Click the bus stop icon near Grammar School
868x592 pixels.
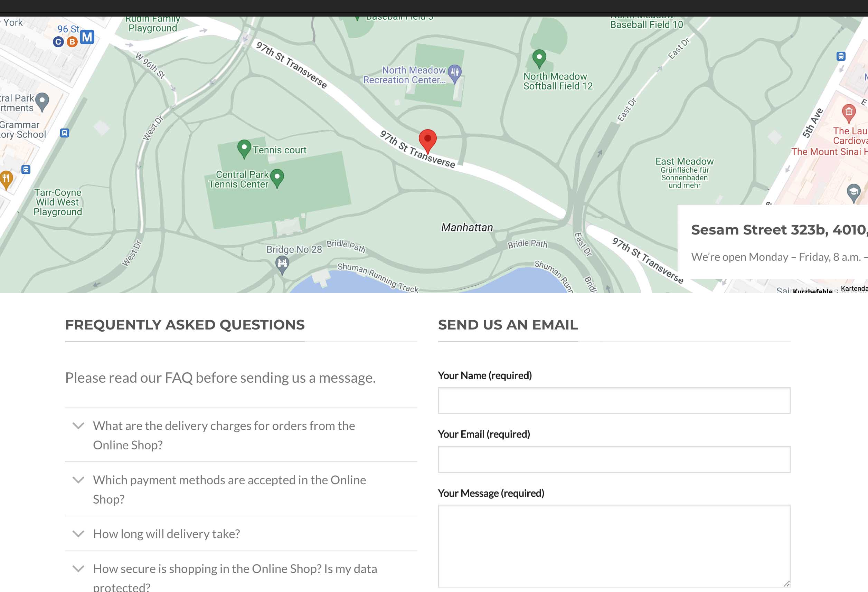(x=65, y=133)
